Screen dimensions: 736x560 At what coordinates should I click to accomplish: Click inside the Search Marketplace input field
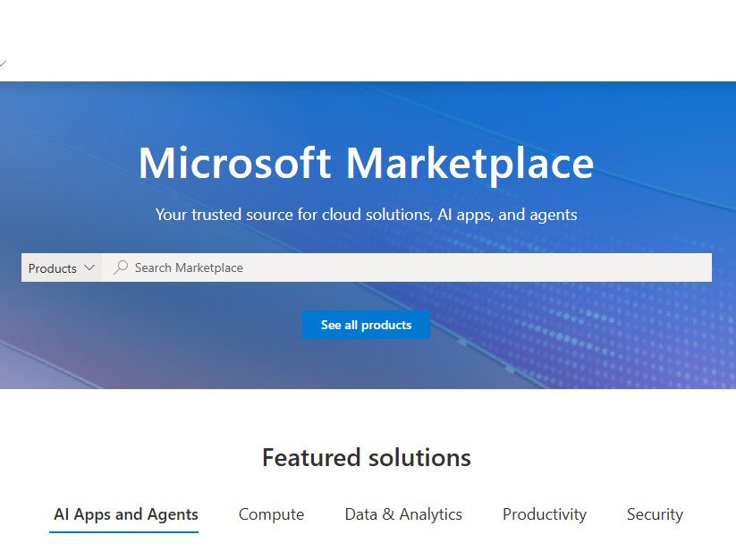point(358,267)
